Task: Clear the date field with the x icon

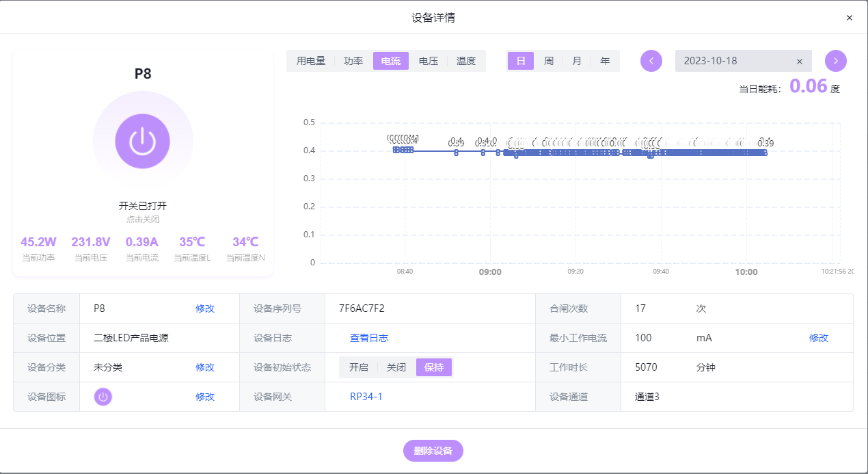Action: (x=799, y=61)
